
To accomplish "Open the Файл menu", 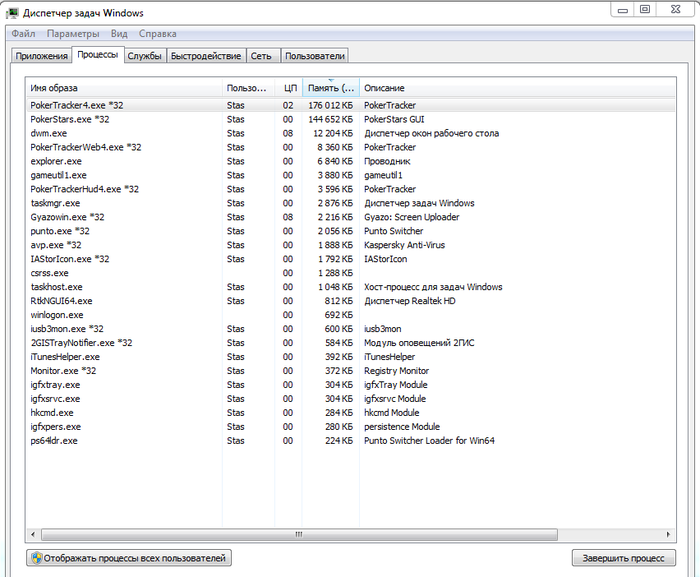I will pyautogui.click(x=23, y=33).
